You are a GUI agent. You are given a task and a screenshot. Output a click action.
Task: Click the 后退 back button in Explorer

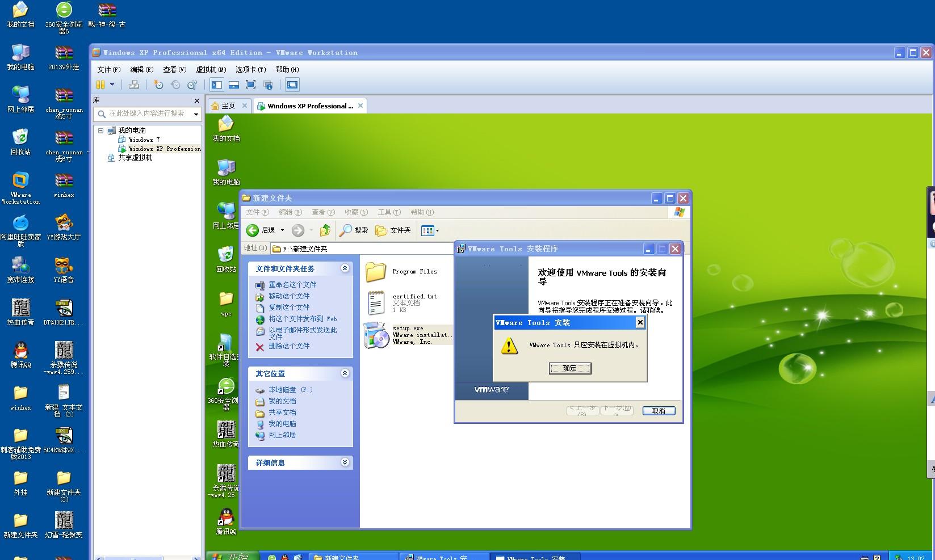pos(261,230)
